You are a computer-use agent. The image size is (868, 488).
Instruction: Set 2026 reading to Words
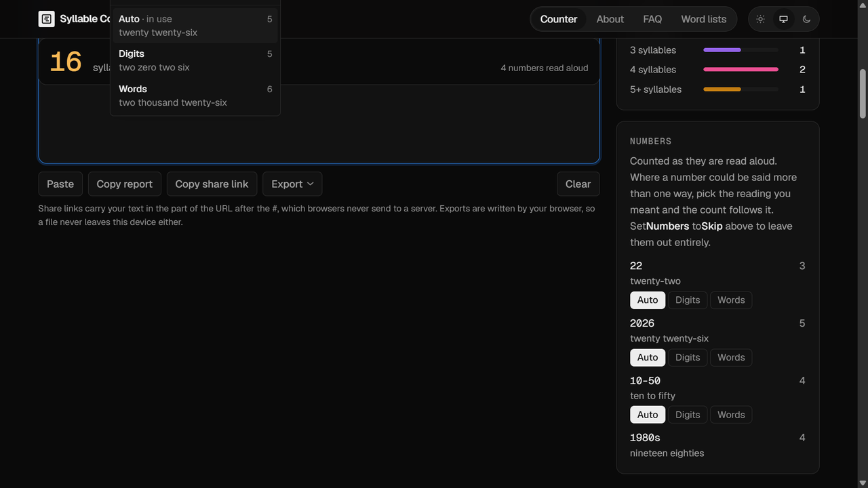(x=731, y=357)
